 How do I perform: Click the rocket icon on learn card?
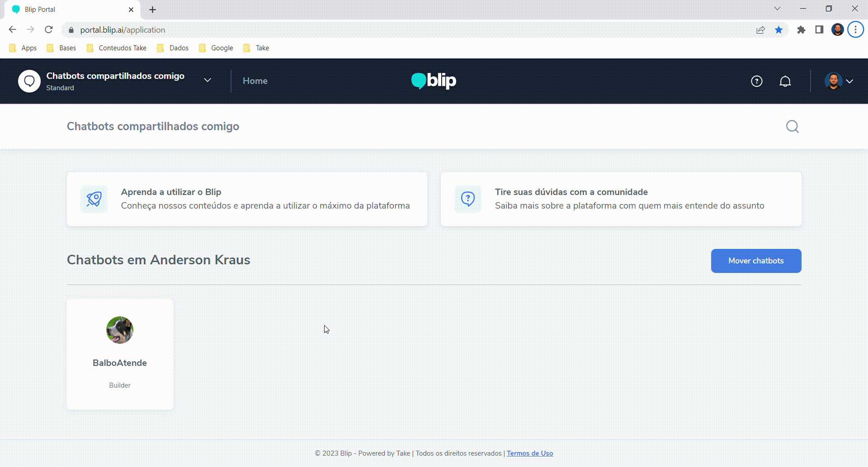pyautogui.click(x=94, y=199)
